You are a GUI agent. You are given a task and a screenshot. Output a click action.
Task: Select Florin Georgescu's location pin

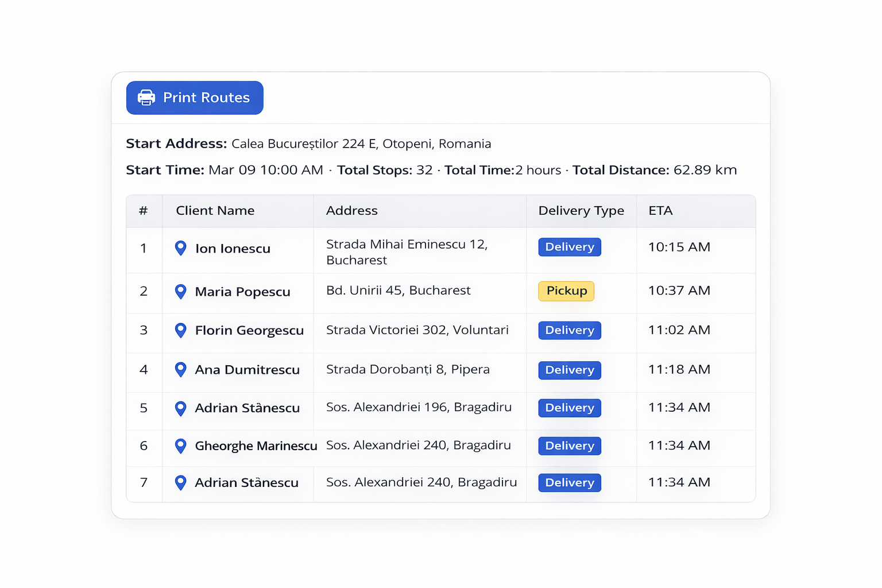(x=181, y=330)
